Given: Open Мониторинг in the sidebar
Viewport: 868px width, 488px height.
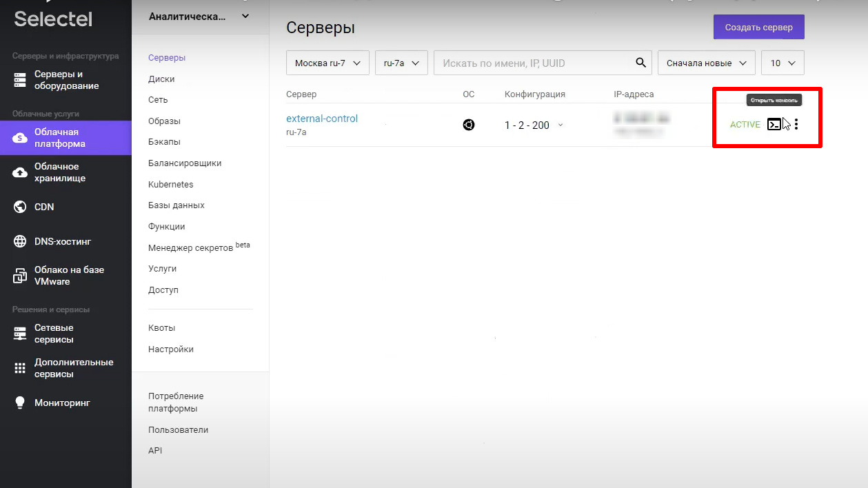Looking at the screenshot, I should [62, 403].
